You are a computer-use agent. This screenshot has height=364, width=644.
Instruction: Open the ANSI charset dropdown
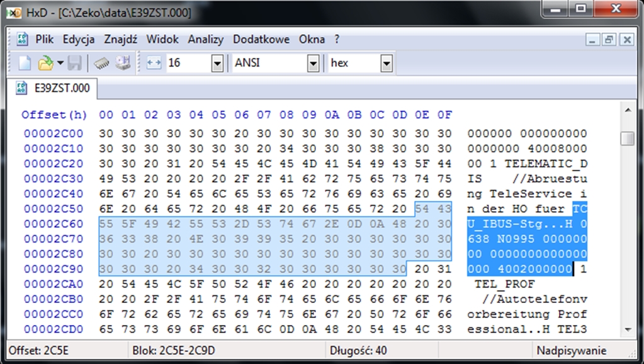[313, 63]
